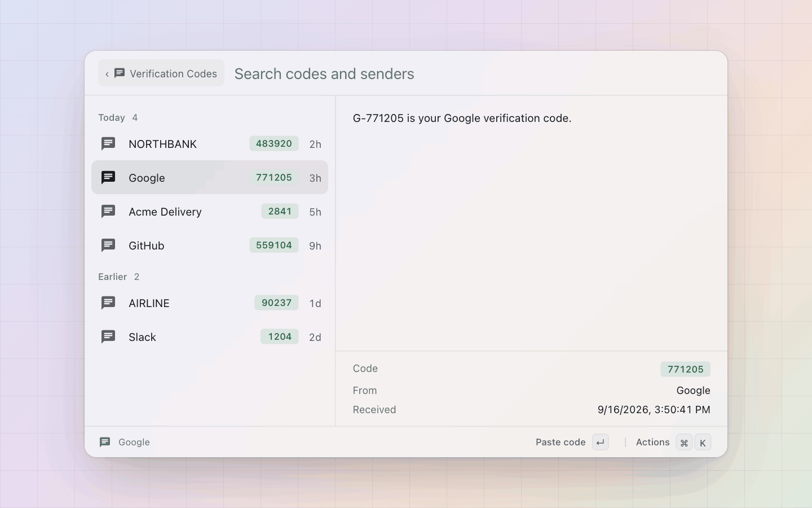Click the received date 9/16/2026, 3:50:41 PM
Screen dimensions: 812x508
[x=654, y=410]
